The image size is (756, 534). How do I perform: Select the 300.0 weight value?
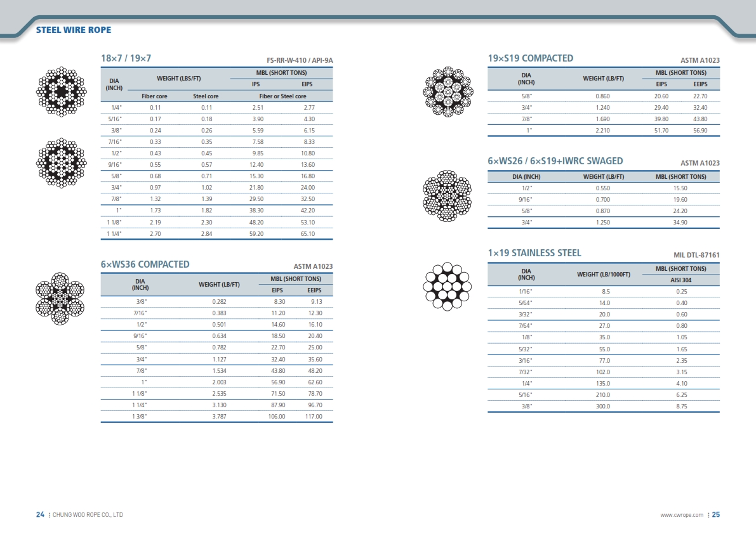(x=602, y=407)
